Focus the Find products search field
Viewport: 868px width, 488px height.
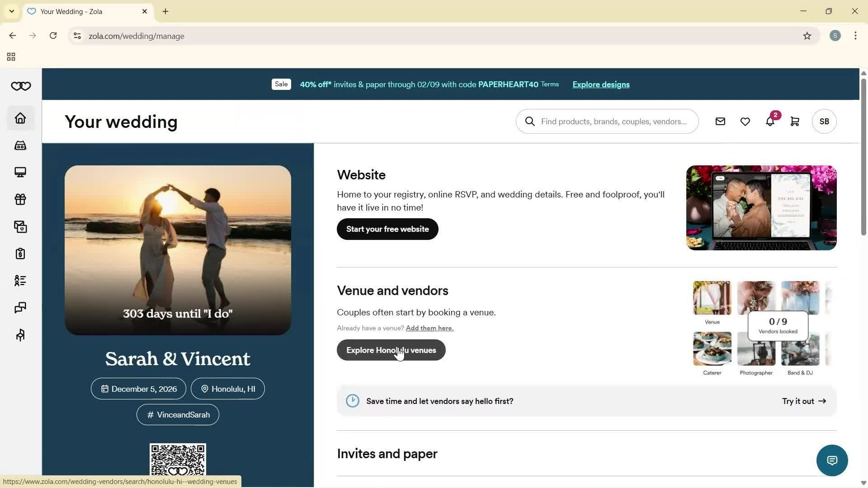613,122
